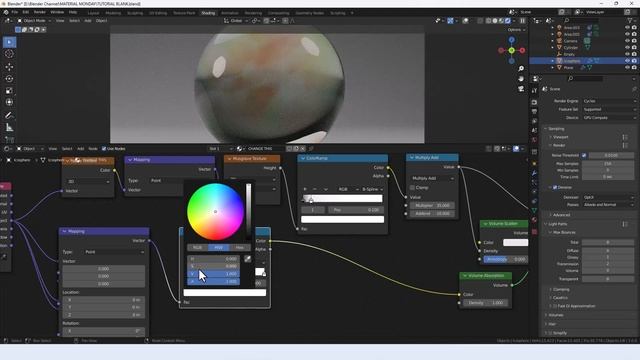The width and height of the screenshot is (640, 360).
Task: Switch to the Animation workspace tab
Action: pos(230,13)
